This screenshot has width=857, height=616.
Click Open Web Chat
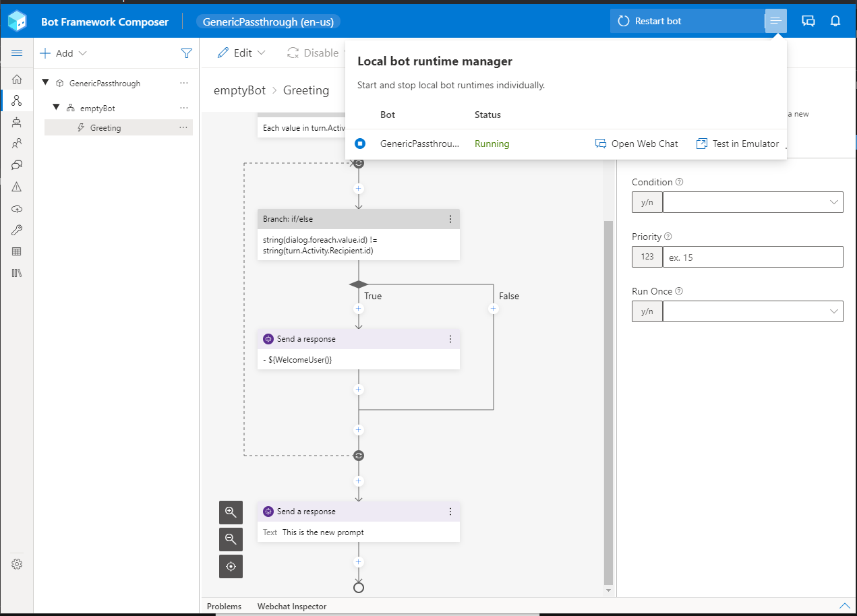pyautogui.click(x=637, y=144)
